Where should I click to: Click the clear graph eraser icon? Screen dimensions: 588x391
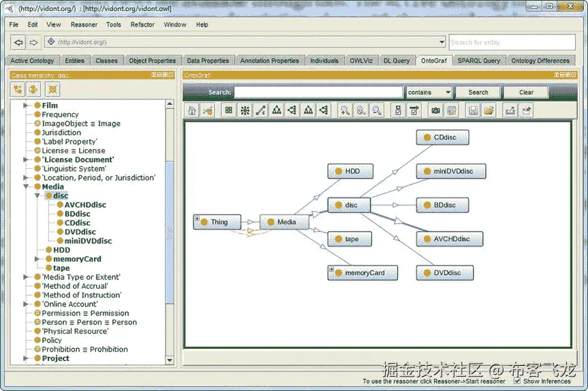[208, 110]
